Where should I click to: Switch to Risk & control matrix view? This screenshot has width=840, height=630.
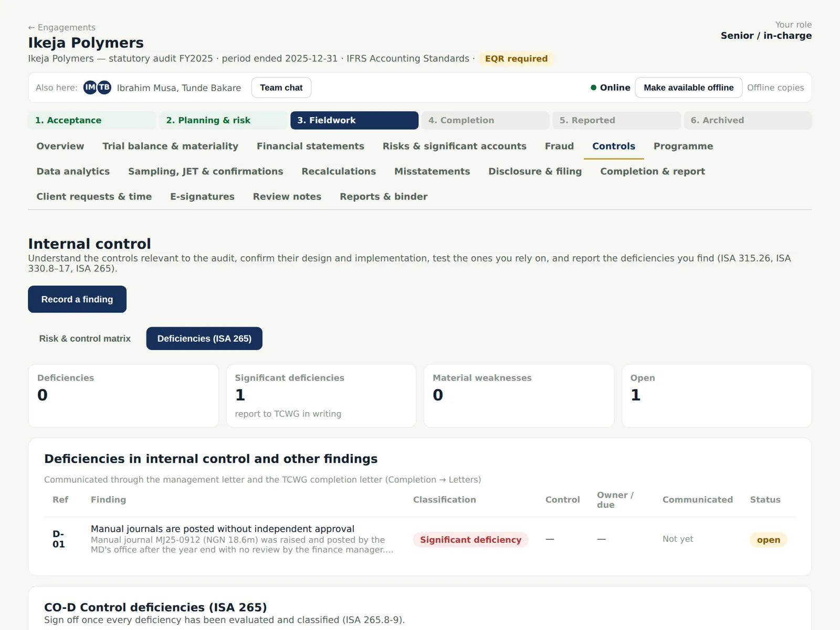pyautogui.click(x=85, y=339)
